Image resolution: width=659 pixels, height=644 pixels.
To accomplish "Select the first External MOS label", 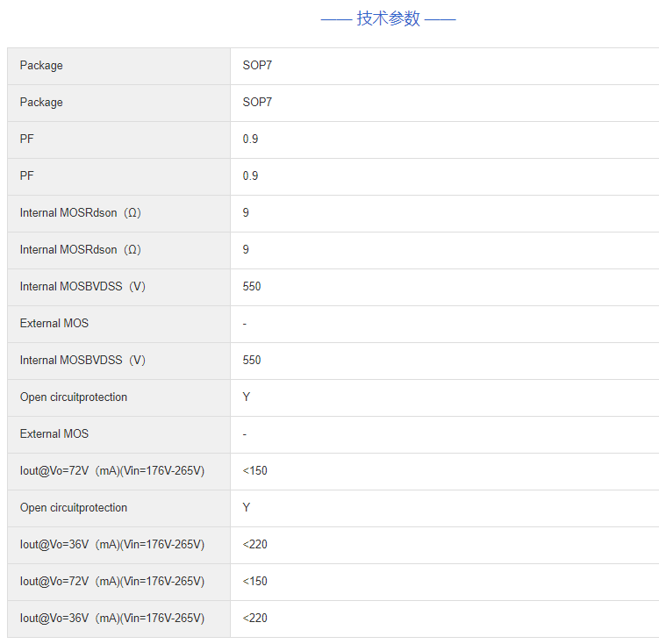I will pyautogui.click(x=54, y=324).
